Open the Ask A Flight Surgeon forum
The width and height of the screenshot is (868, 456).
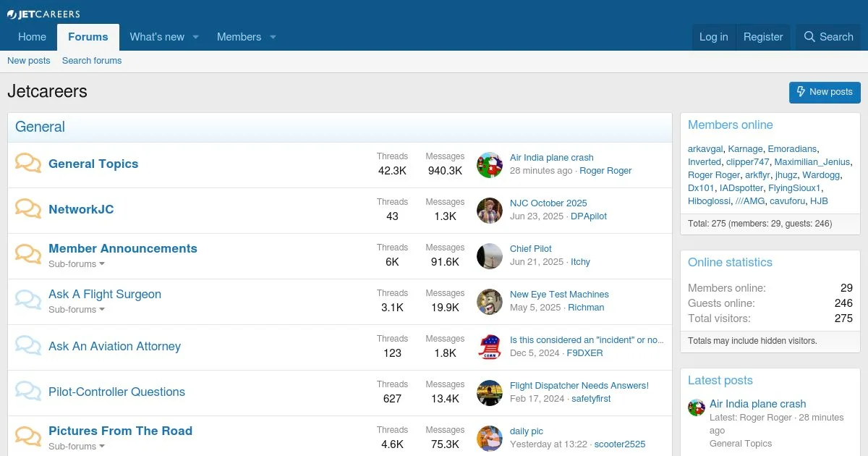[x=105, y=294]
